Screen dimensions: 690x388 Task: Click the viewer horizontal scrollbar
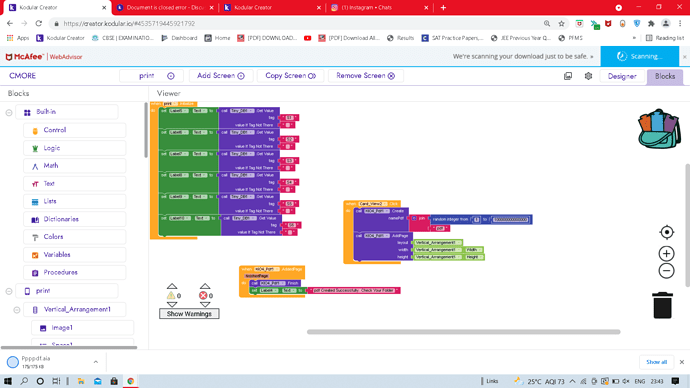click(x=463, y=332)
